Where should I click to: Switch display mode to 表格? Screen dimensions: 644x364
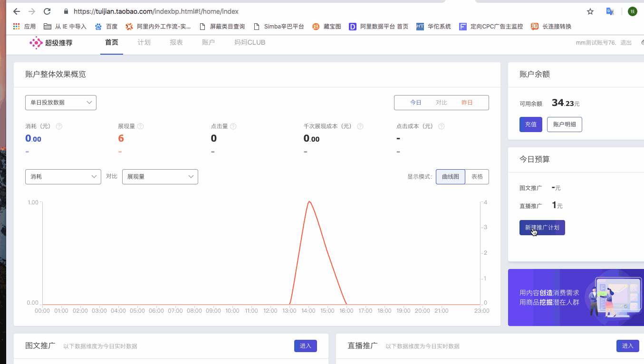click(x=477, y=176)
